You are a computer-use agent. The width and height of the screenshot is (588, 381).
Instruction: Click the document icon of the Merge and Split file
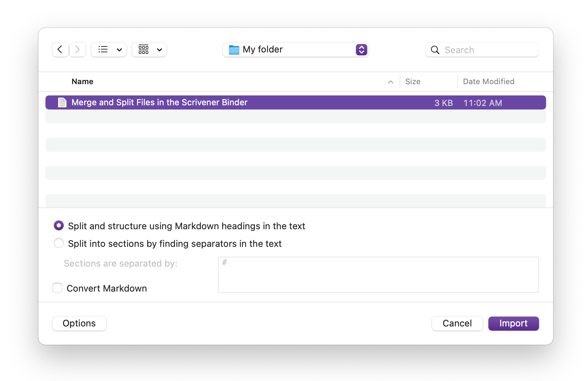[62, 102]
